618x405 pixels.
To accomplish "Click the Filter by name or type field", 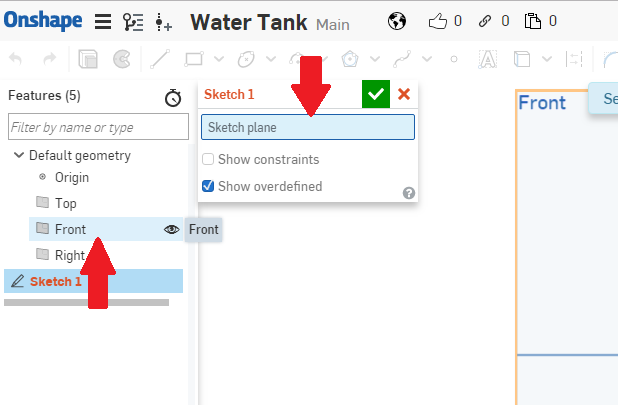I will pyautogui.click(x=98, y=127).
